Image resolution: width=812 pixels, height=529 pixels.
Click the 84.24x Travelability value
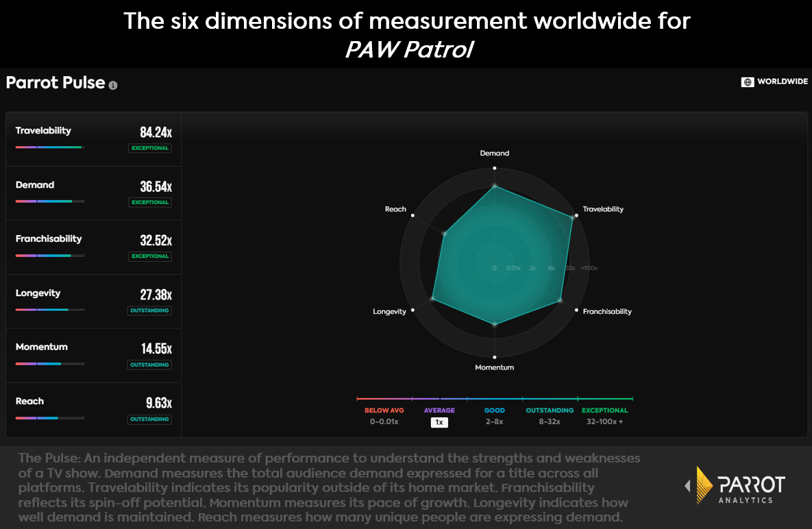pos(156,132)
